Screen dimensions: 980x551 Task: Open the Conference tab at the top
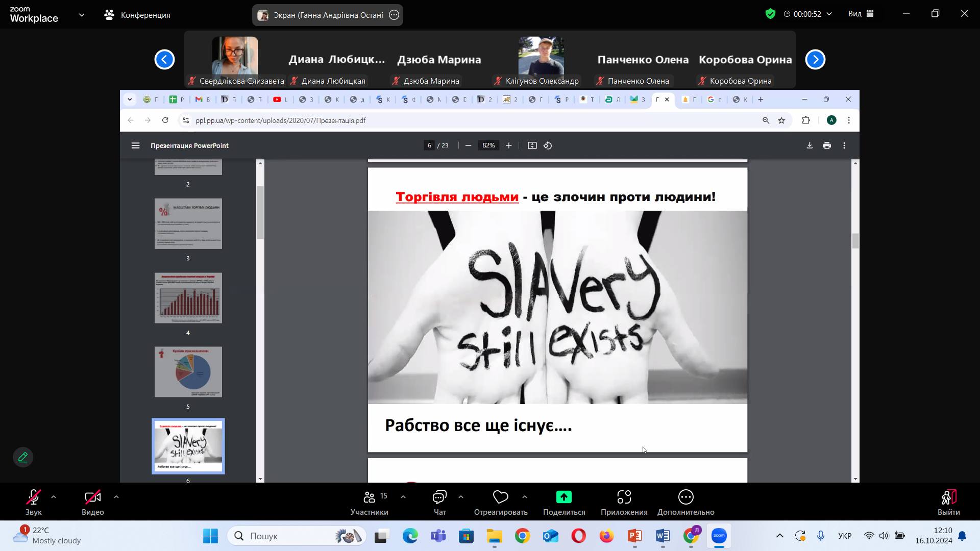point(137,15)
